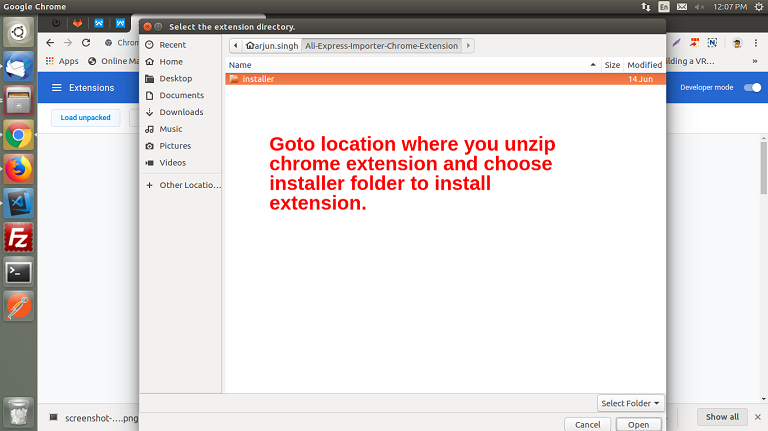Viewport: 768px width, 431px height.
Task: Close the Select extension directory dialog
Action: pyautogui.click(x=147, y=26)
